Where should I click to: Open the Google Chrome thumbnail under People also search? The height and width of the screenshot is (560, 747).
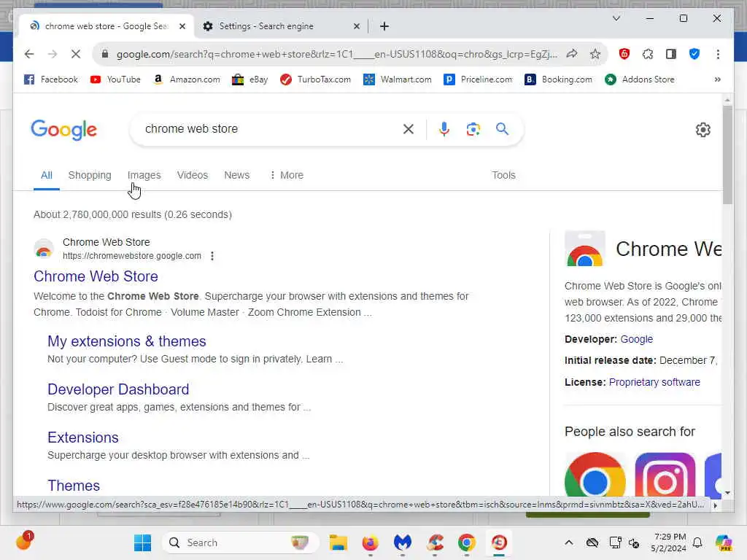pyautogui.click(x=595, y=474)
